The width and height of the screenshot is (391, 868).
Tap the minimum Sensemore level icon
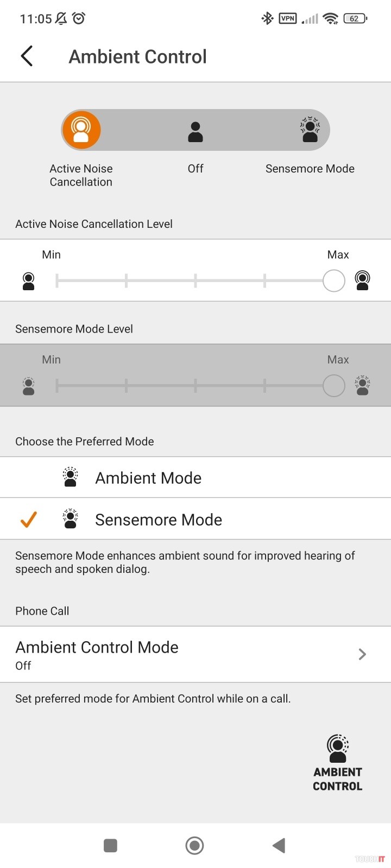(29, 386)
